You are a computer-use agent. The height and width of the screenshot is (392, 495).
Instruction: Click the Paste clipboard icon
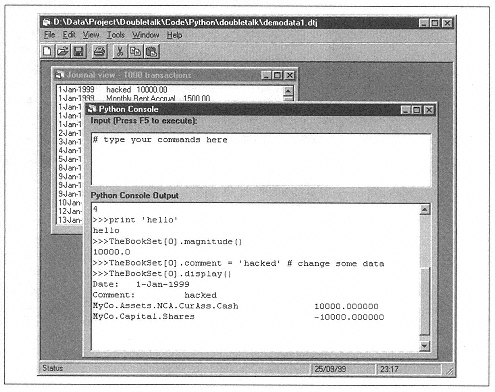click(152, 51)
